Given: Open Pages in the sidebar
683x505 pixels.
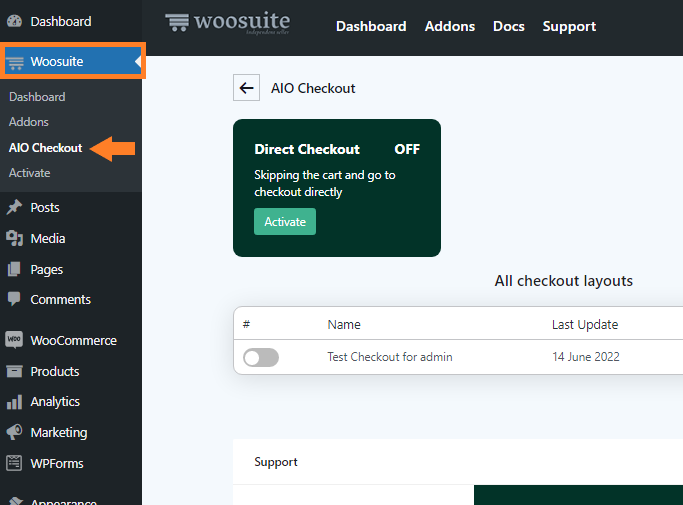Looking at the screenshot, I should point(47,270).
